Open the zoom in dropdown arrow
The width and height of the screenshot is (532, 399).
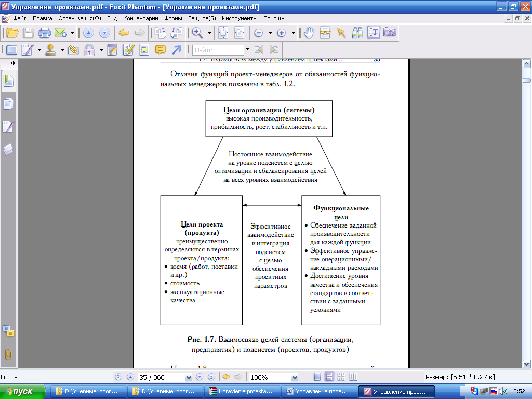(x=294, y=33)
